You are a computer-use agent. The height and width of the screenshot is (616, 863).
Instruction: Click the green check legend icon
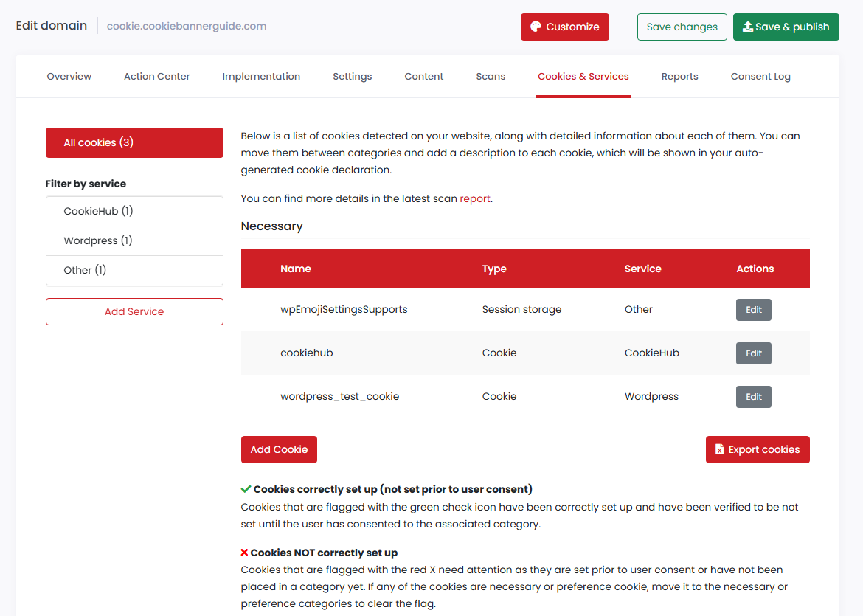pos(246,489)
